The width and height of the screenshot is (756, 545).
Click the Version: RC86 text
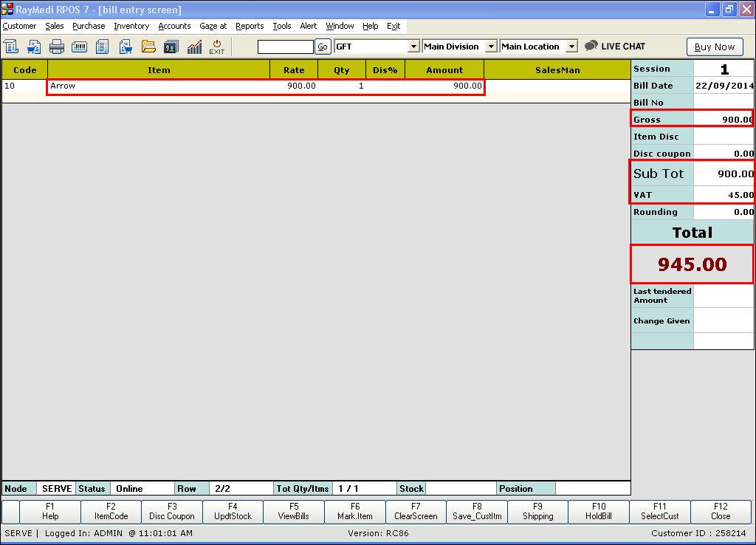click(x=378, y=533)
